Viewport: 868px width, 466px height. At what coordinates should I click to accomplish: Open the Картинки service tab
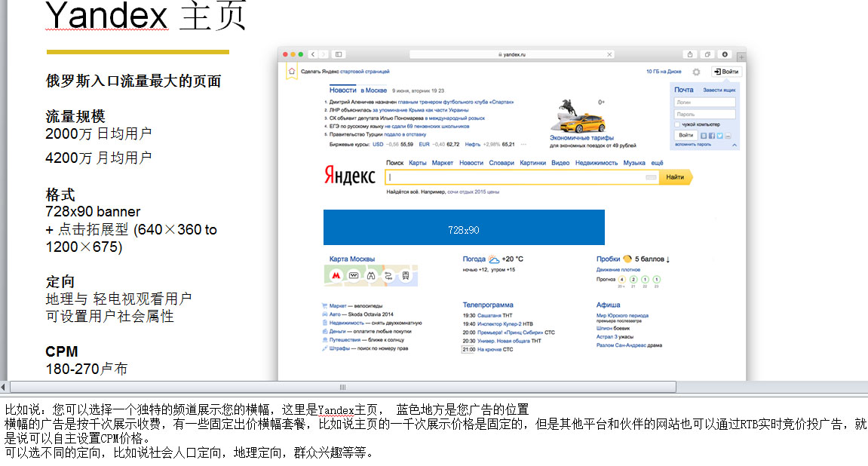point(532,163)
